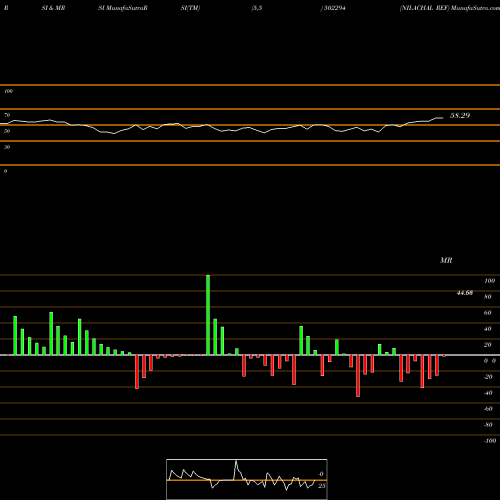Open the mini overview chart thumbnail
The image size is (500, 500).
click(x=247, y=479)
